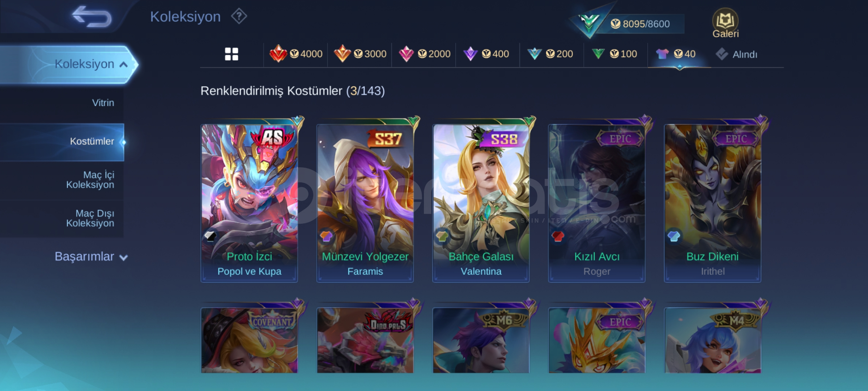The image size is (868, 391).
Task: Open the Koleksiyon help question mark
Action: click(239, 16)
